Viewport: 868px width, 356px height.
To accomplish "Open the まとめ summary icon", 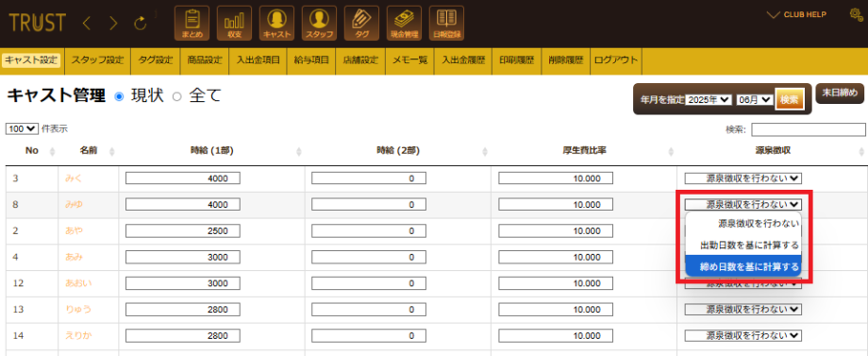I will [x=192, y=24].
